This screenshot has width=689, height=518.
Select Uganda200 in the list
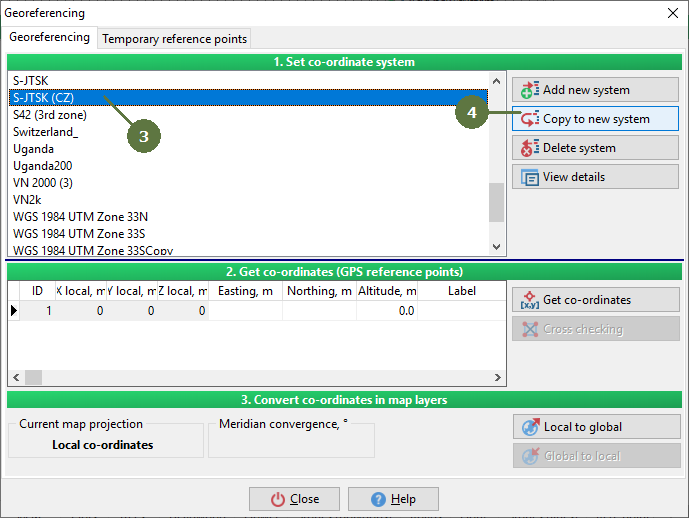tap(248, 166)
